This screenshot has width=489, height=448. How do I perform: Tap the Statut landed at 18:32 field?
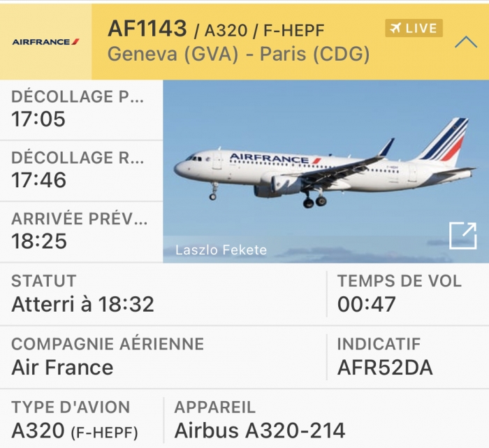[163, 294]
